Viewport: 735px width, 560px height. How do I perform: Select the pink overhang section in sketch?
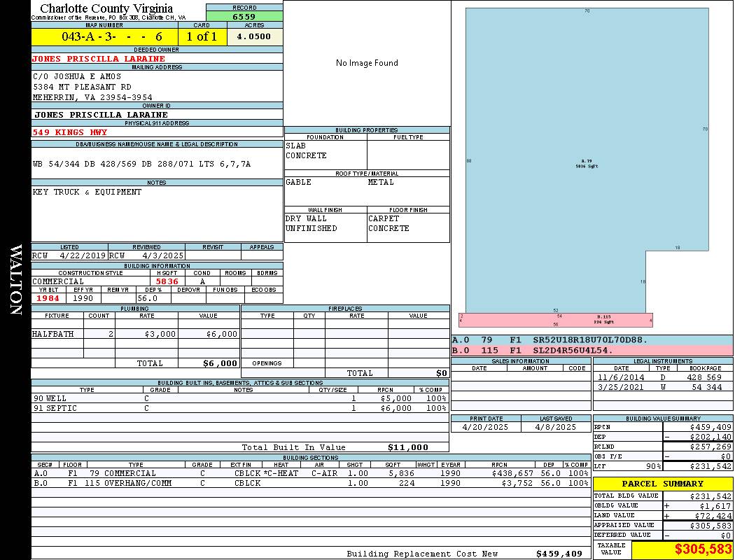556,320
